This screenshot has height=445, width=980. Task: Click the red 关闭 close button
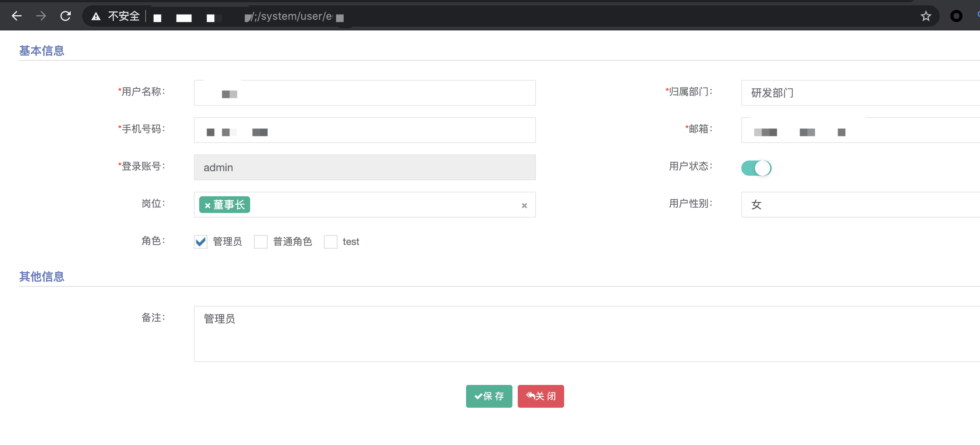click(x=540, y=396)
